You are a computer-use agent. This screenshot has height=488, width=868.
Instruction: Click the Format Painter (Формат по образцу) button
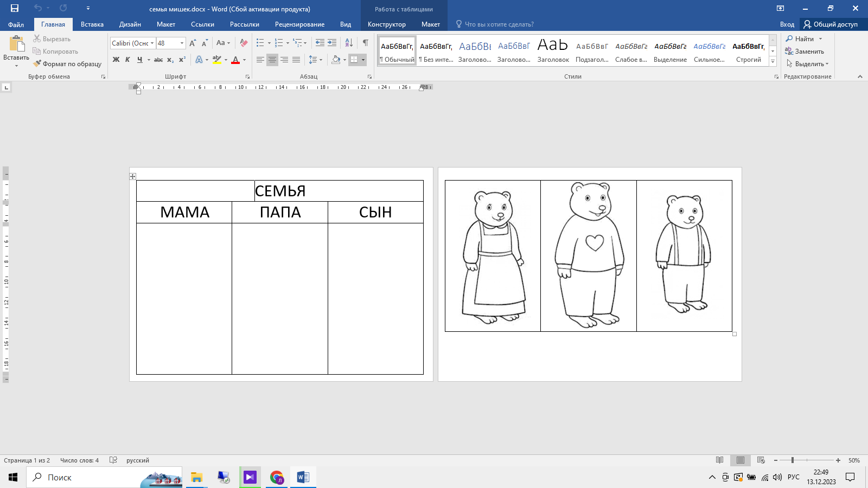click(67, 64)
